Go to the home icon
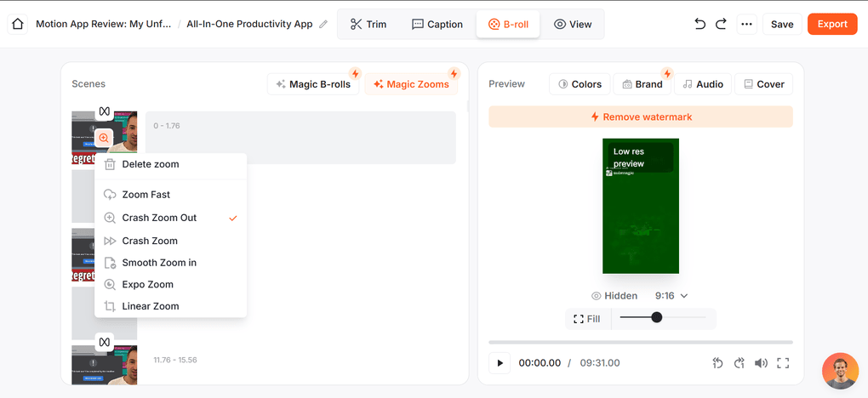868x398 pixels. click(x=17, y=25)
